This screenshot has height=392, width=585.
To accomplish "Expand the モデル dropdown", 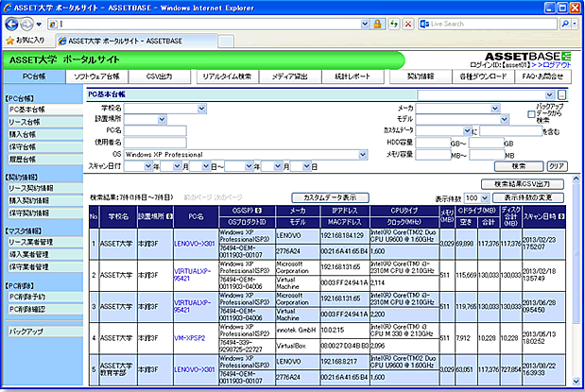I will (504, 119).
